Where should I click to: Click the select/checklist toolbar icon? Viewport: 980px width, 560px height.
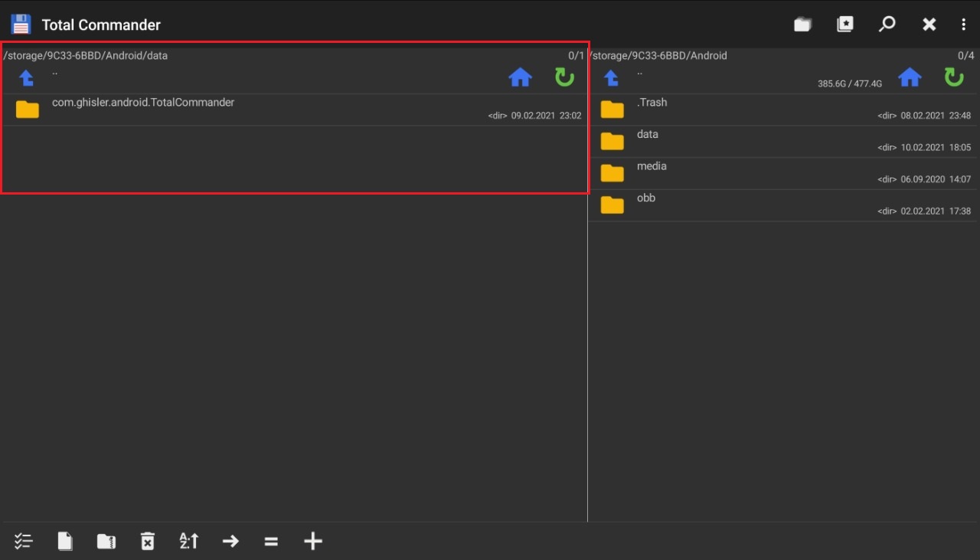click(24, 541)
